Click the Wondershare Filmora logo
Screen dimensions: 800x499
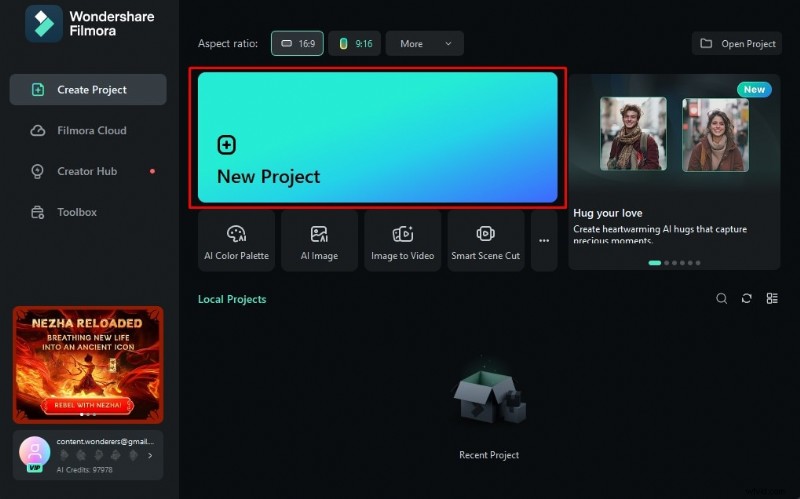(x=44, y=24)
